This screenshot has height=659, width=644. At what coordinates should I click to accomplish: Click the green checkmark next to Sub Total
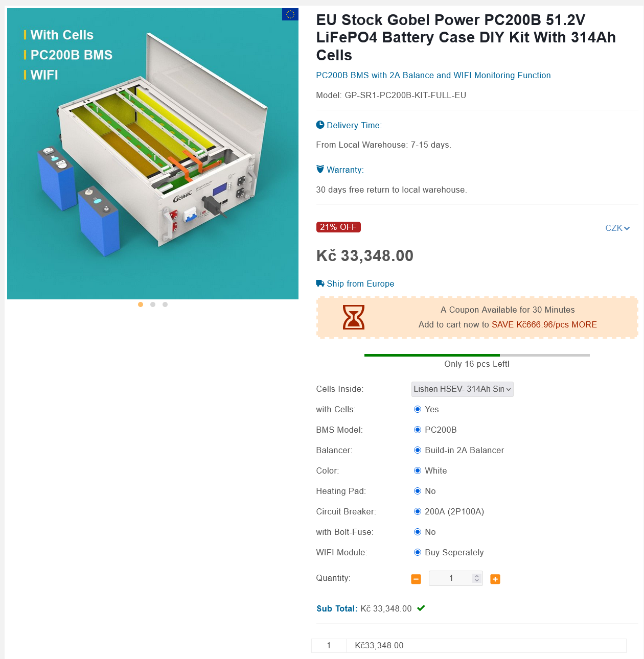point(421,608)
